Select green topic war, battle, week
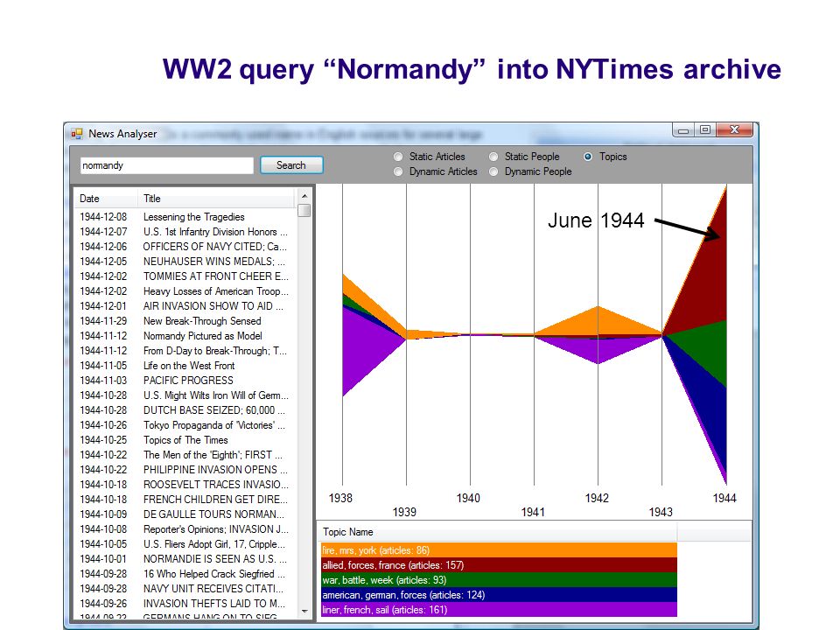This screenshot has height=630, width=840. pyautogui.click(x=499, y=580)
